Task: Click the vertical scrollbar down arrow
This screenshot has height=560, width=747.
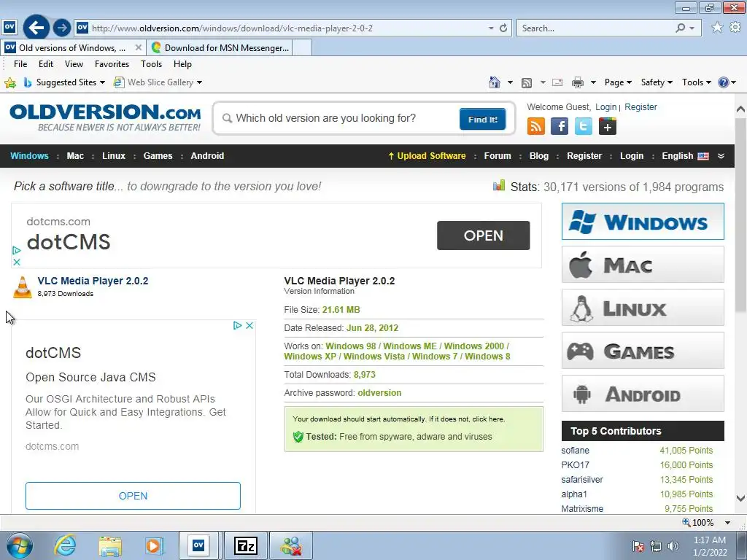Action: (740, 499)
